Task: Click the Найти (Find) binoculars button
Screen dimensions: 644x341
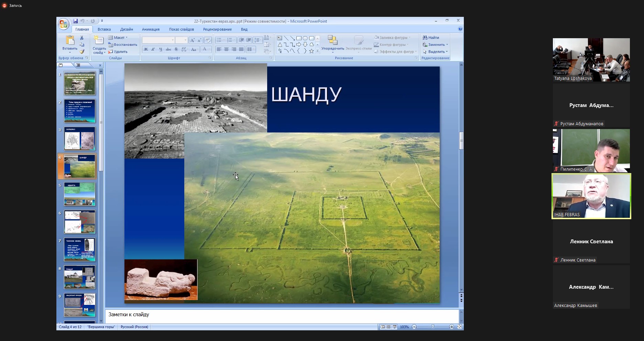Action: point(431,38)
